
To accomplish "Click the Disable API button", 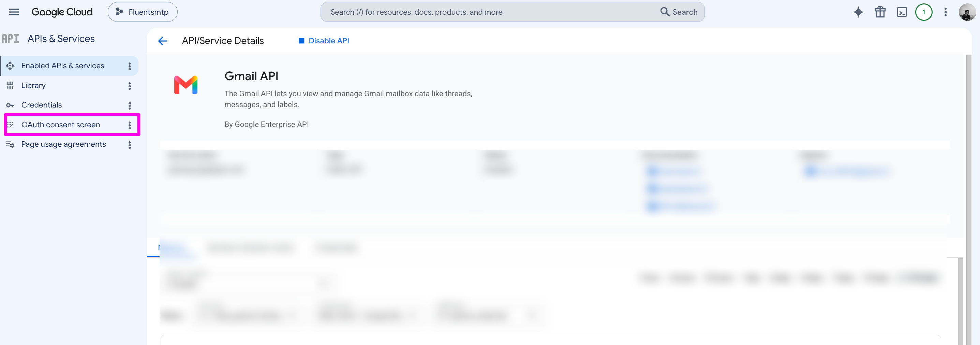I will coord(324,41).
